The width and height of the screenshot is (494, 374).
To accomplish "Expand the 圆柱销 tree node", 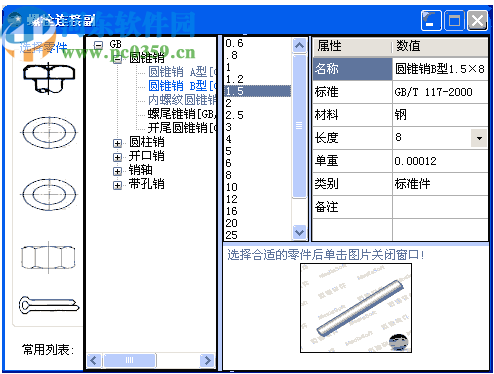I will [x=117, y=143].
